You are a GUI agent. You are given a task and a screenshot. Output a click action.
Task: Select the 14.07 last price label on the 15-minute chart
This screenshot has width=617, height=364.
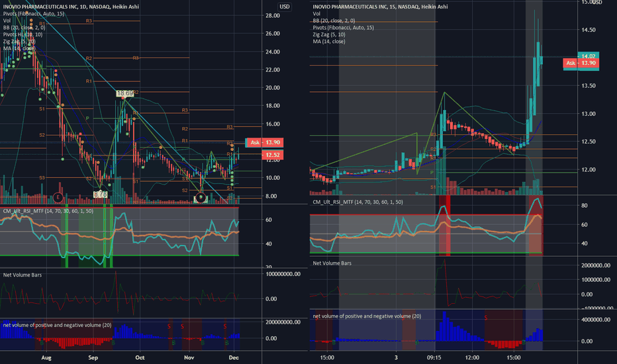coord(589,56)
